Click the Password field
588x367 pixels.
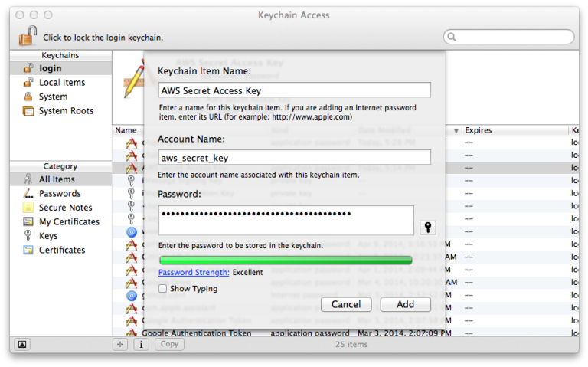tap(286, 220)
